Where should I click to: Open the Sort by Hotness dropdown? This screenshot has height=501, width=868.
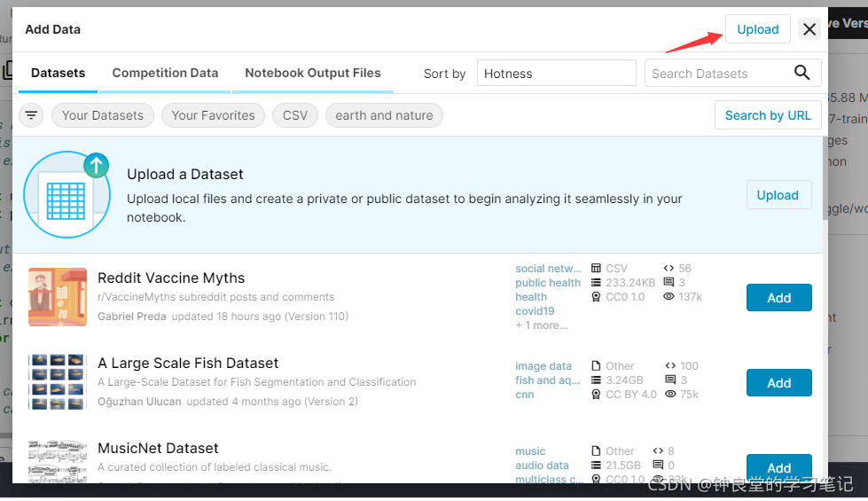(556, 73)
